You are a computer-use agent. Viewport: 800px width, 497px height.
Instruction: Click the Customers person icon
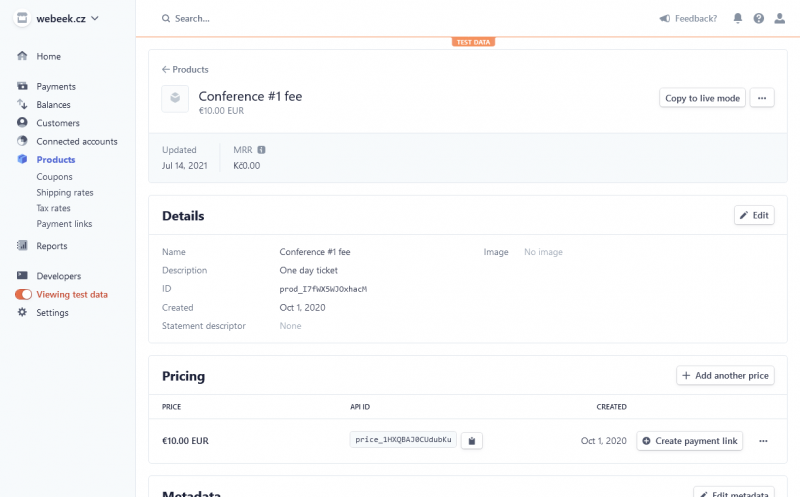[x=22, y=122]
